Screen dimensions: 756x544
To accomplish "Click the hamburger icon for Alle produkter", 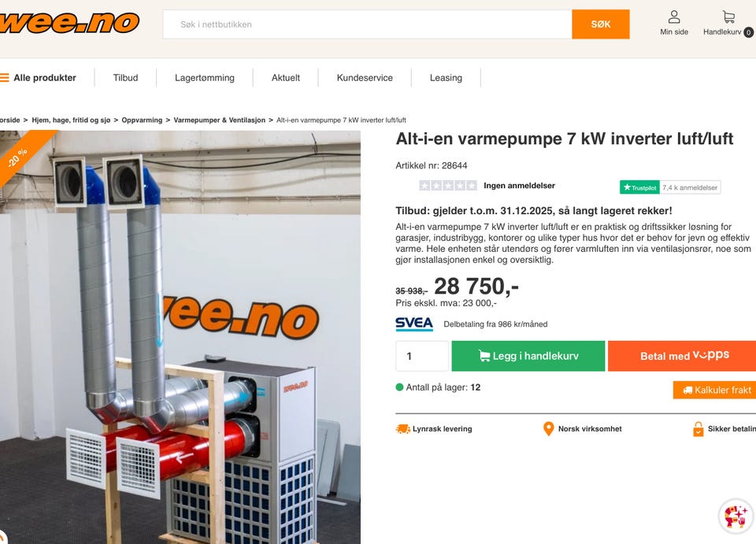I will (x=5, y=78).
